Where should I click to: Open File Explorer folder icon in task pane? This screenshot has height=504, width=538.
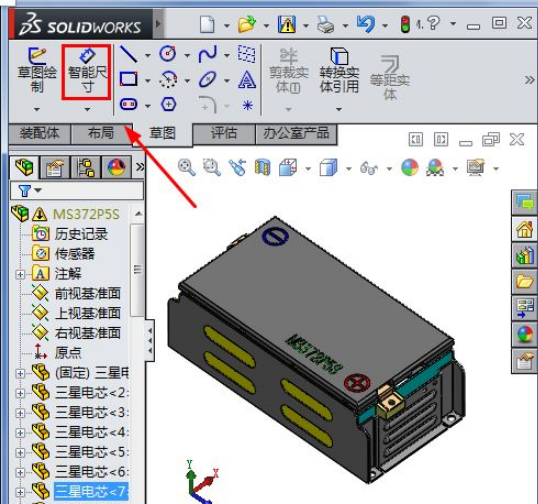pyautogui.click(x=525, y=282)
